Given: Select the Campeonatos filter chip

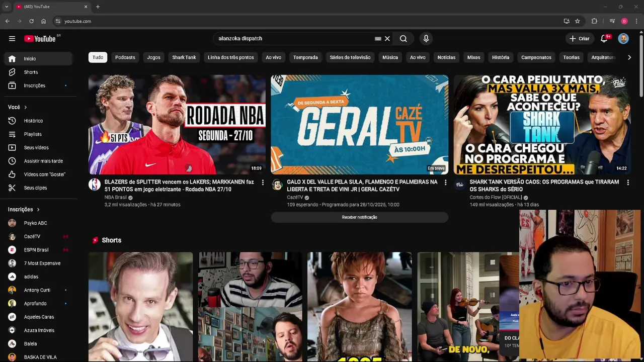Looking at the screenshot, I should tap(536, 57).
